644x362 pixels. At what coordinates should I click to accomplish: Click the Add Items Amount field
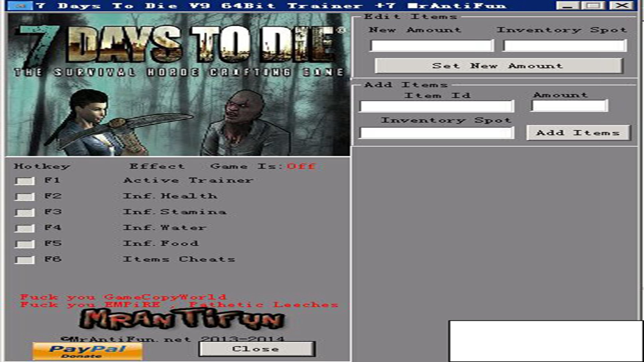tap(569, 106)
